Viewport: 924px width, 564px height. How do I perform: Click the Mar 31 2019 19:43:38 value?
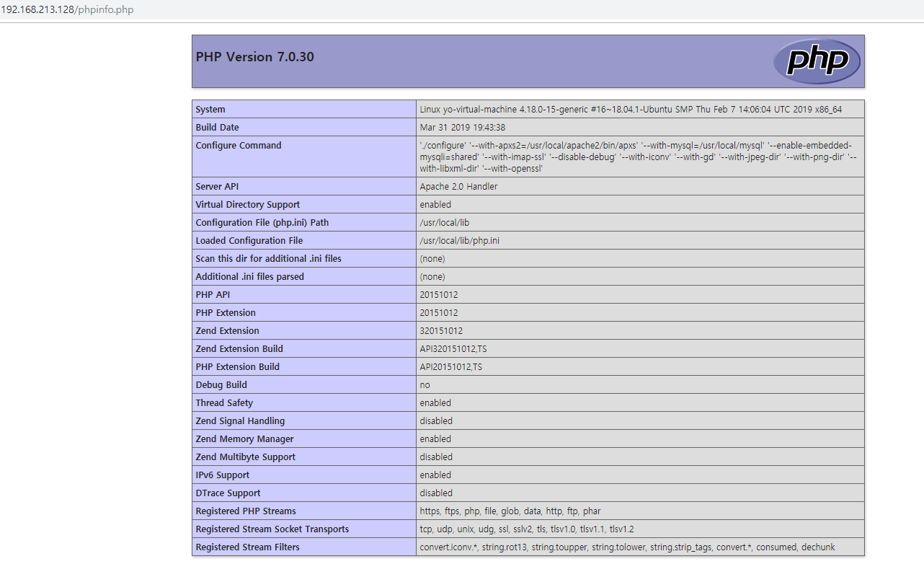[x=462, y=128]
